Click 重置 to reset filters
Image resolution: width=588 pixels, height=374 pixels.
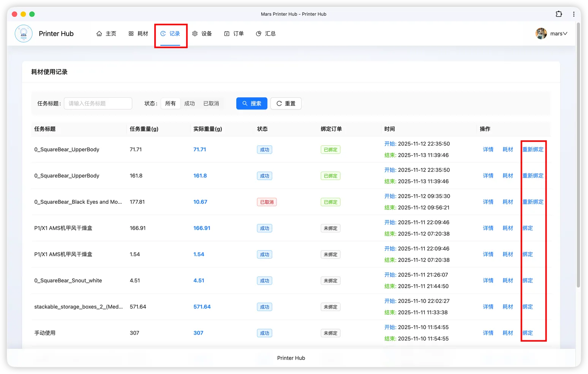pyautogui.click(x=286, y=103)
